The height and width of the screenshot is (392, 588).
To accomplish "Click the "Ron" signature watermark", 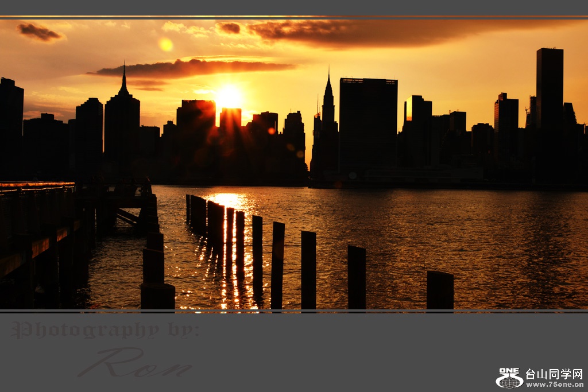I will (x=135, y=363).
